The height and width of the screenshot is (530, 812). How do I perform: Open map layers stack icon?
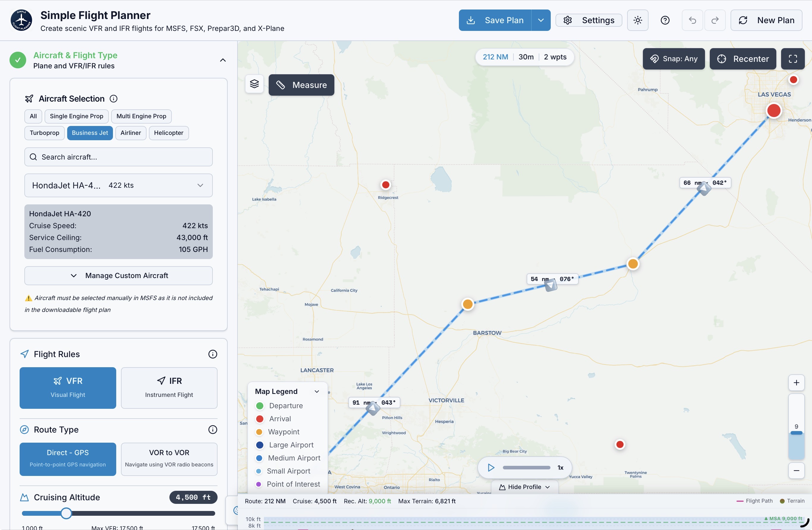[x=254, y=84]
